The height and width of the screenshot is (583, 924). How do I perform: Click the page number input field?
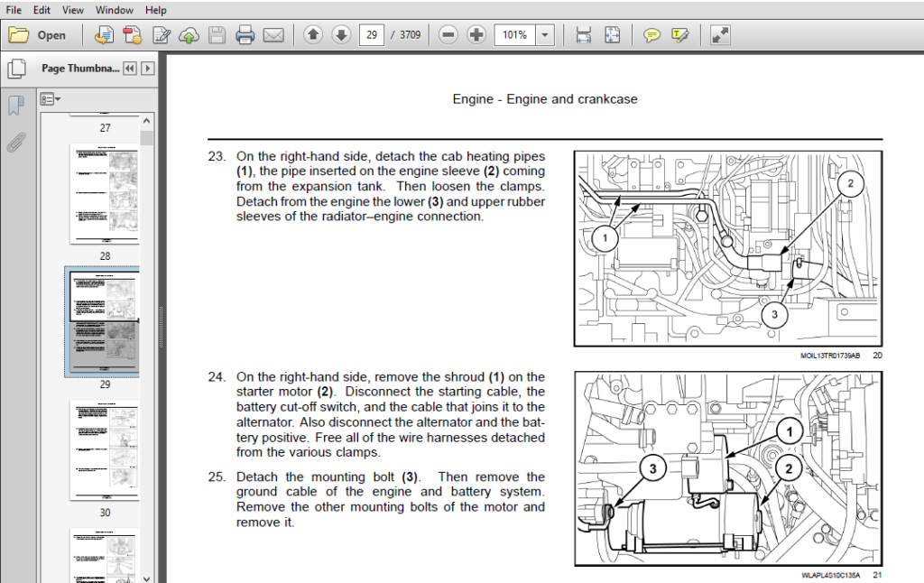click(x=371, y=35)
